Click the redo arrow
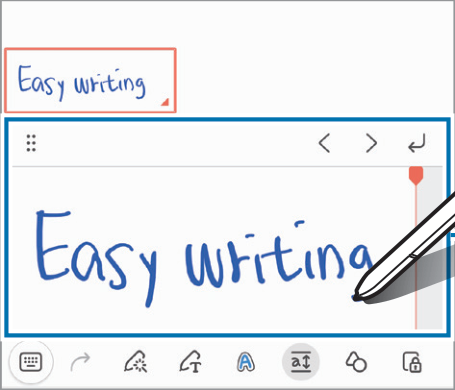Image resolution: width=455 pixels, height=390 pixels. pos(80,362)
